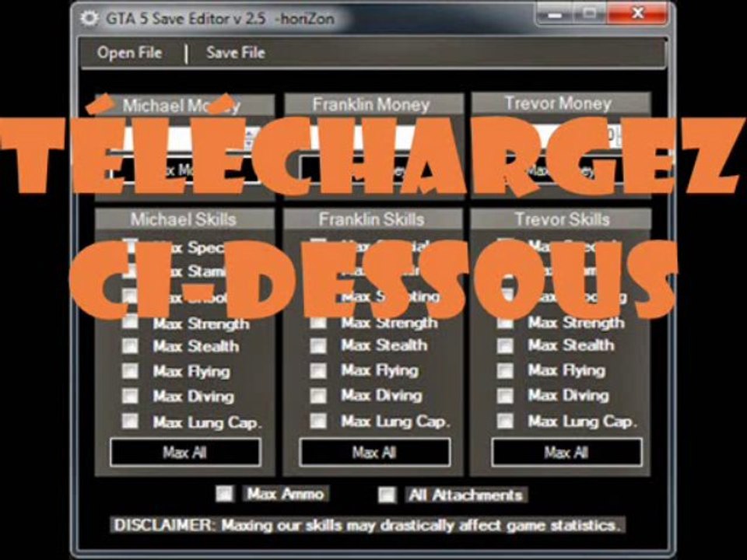Check Michael's Max Diving option

click(x=130, y=396)
